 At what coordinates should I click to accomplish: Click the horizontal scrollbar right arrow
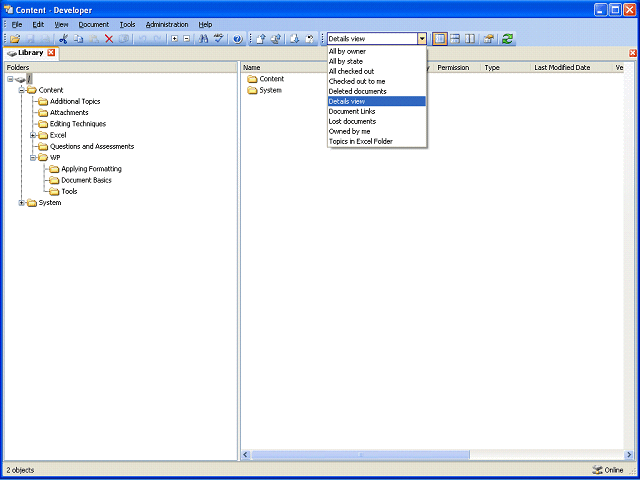pos(629,454)
